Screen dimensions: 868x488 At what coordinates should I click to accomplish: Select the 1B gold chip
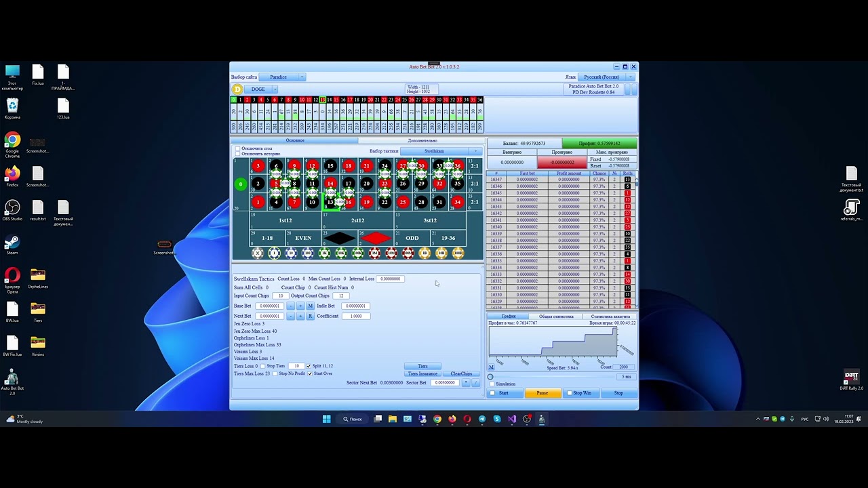tap(425, 253)
